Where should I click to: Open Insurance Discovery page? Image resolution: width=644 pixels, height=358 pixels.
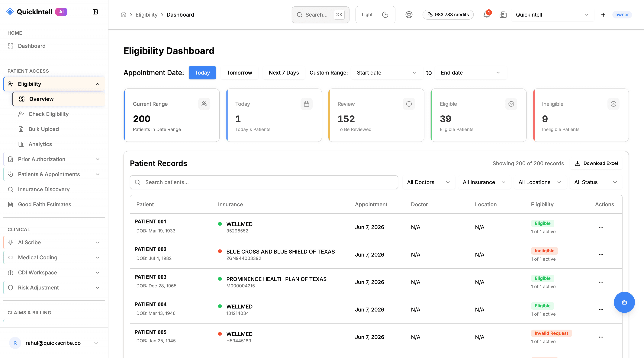click(54, 189)
